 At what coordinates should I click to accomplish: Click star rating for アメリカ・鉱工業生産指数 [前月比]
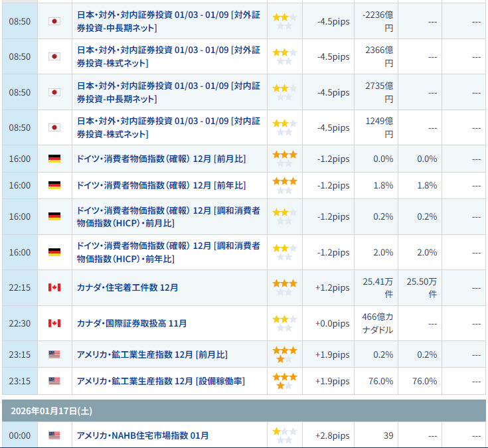point(285,354)
